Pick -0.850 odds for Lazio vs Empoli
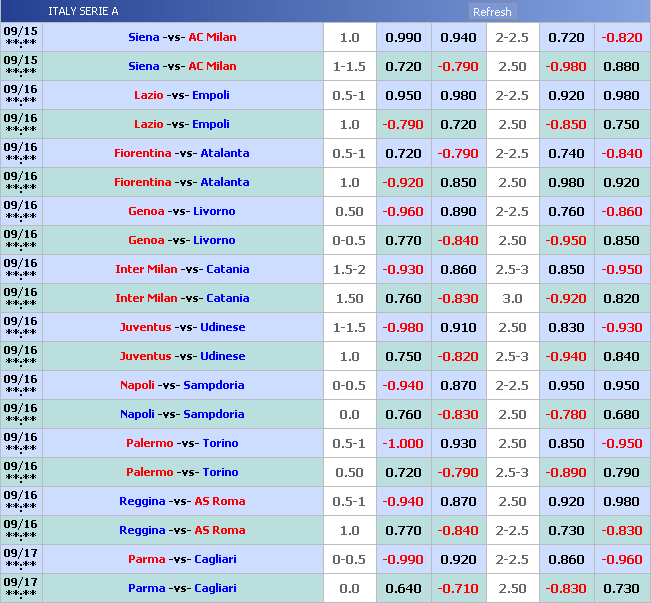Screen dimensions: 651x603 [x=566, y=124]
